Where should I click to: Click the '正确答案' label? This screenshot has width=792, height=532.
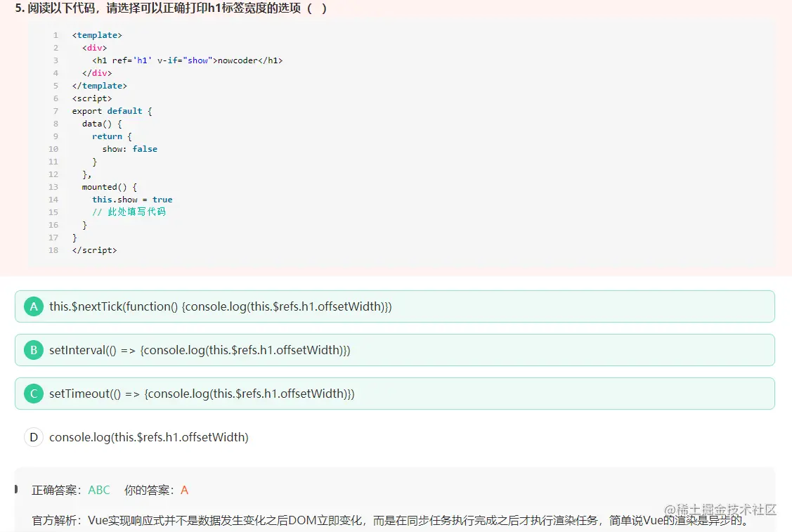click(x=56, y=490)
